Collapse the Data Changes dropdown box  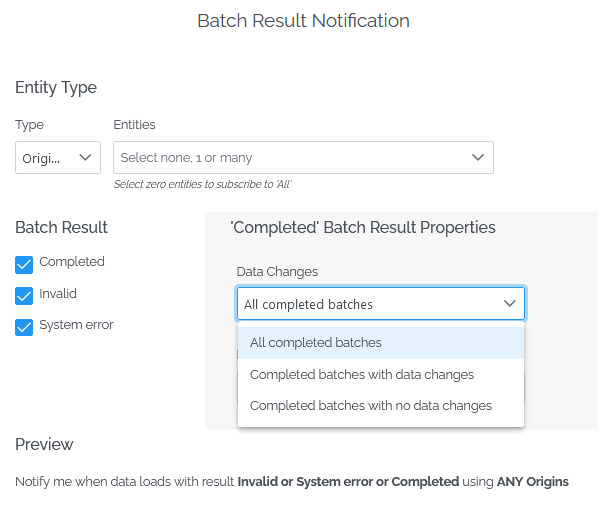tap(381, 303)
